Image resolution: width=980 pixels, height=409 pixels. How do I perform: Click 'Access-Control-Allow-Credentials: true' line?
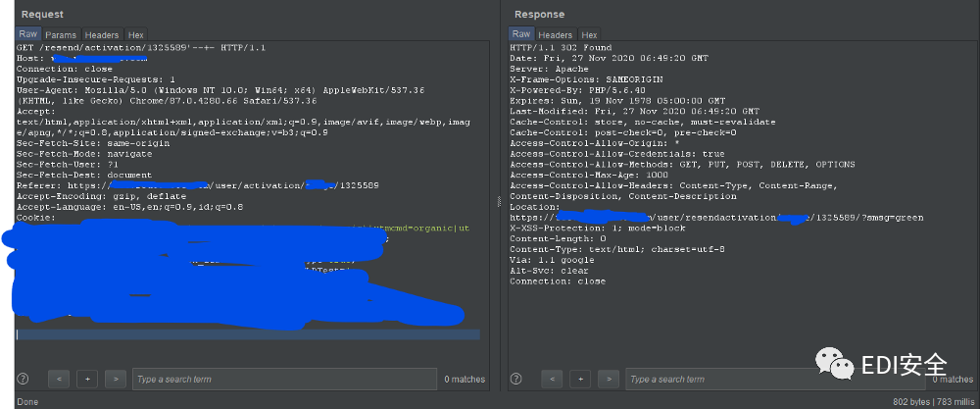coord(617,154)
